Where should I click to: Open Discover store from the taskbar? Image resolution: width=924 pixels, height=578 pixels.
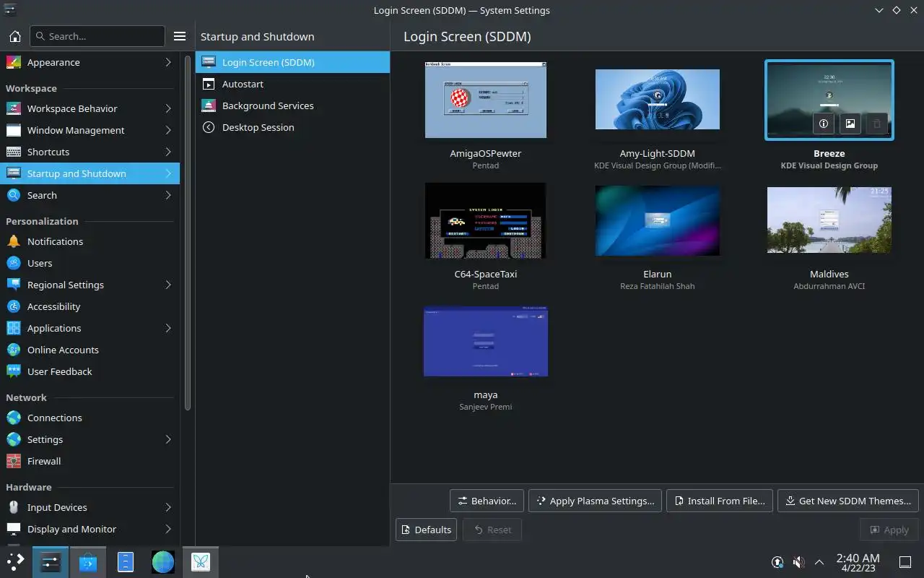point(88,562)
